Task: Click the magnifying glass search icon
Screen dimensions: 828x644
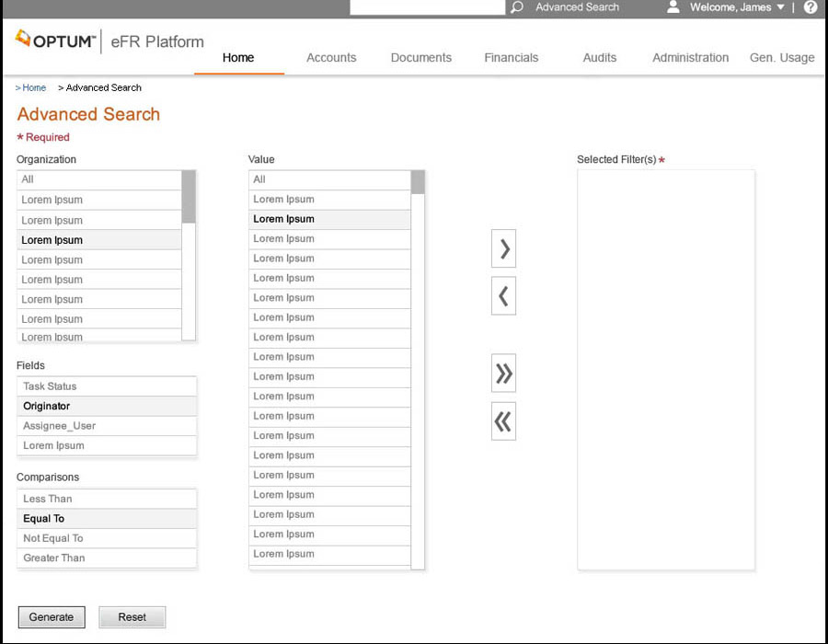Action: [517, 7]
